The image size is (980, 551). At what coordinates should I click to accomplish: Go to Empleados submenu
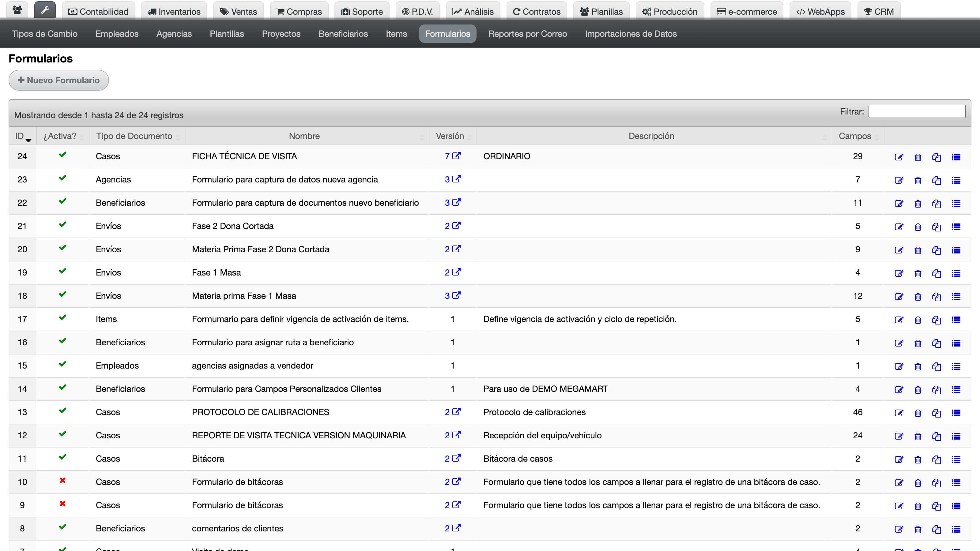[x=117, y=33]
